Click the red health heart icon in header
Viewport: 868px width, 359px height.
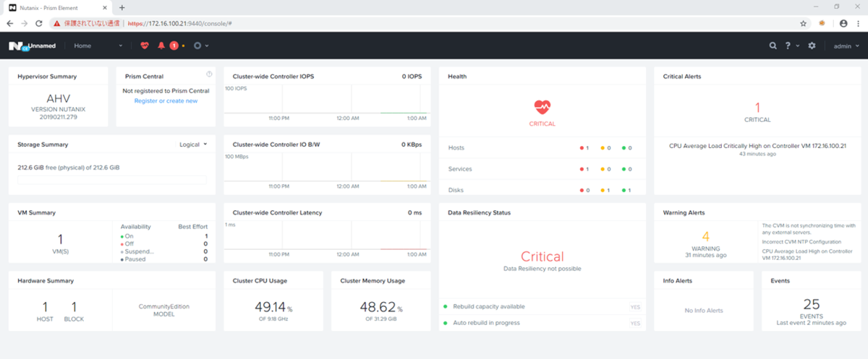pyautogui.click(x=145, y=46)
